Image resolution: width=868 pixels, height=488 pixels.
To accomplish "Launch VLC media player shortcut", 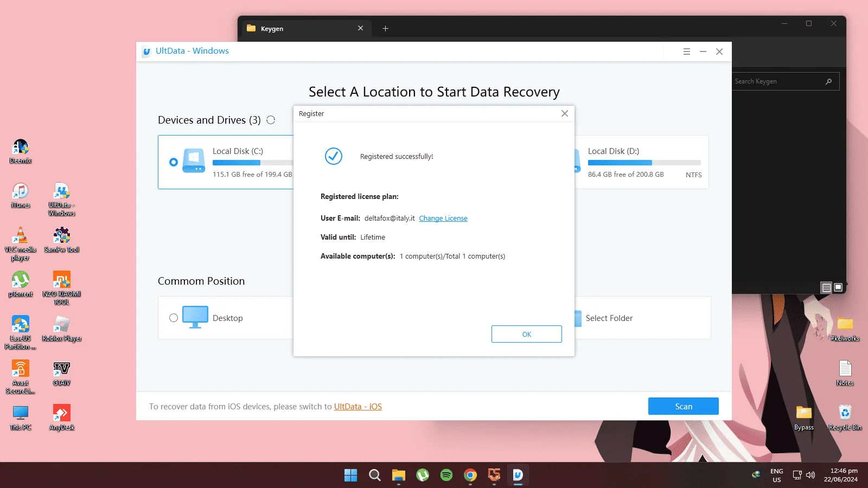I will coord(21,244).
